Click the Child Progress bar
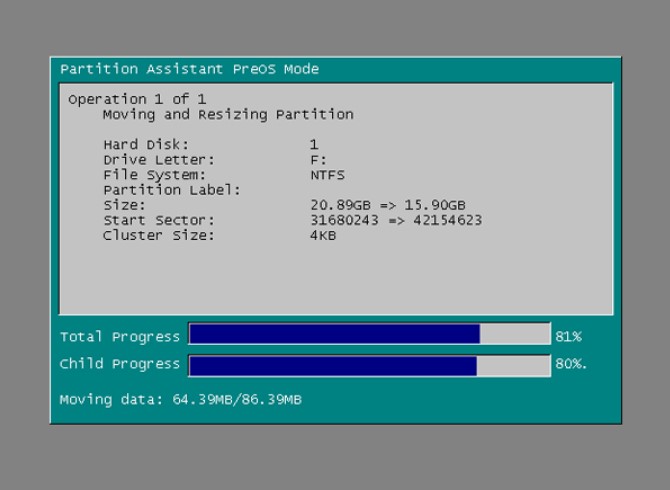This screenshot has width=670, height=490. coord(370,366)
